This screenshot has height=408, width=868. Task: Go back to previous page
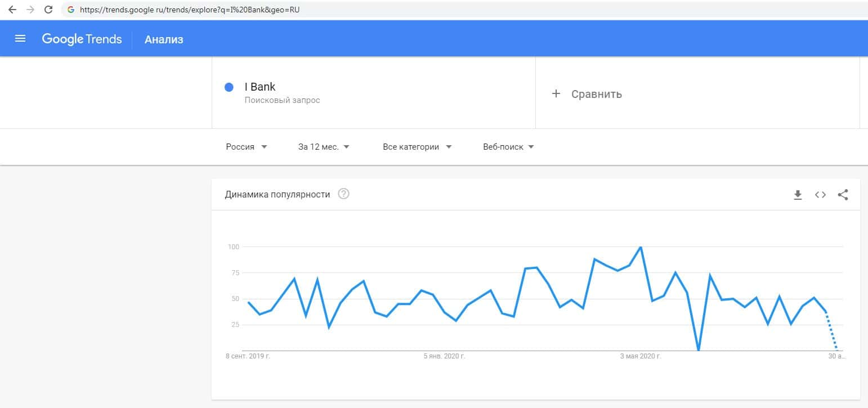12,10
